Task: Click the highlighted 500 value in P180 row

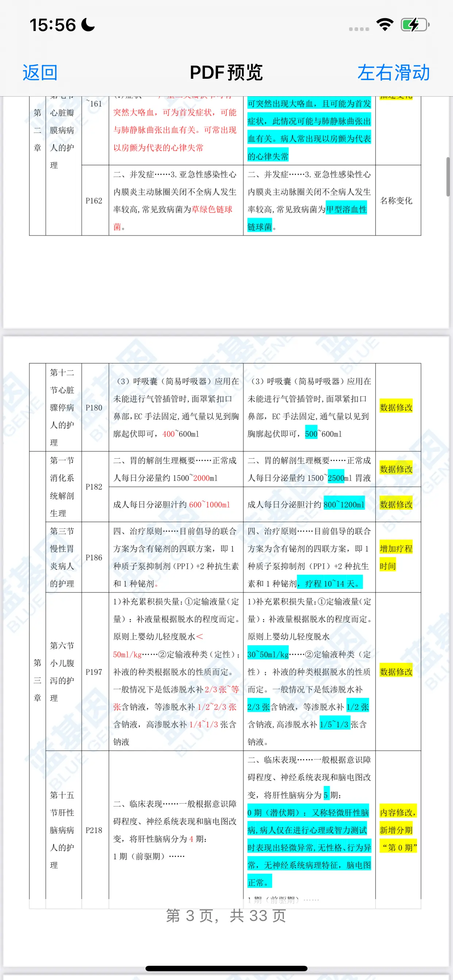Action: [x=311, y=434]
